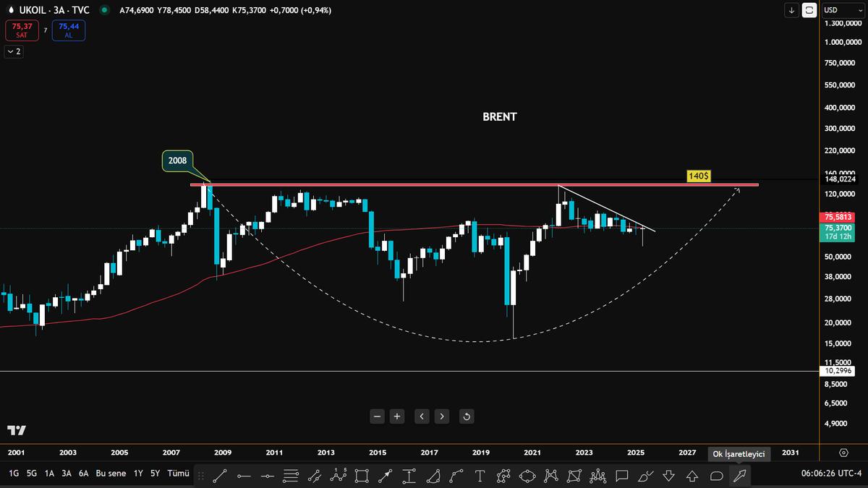Select the comment callout tool

[622, 476]
